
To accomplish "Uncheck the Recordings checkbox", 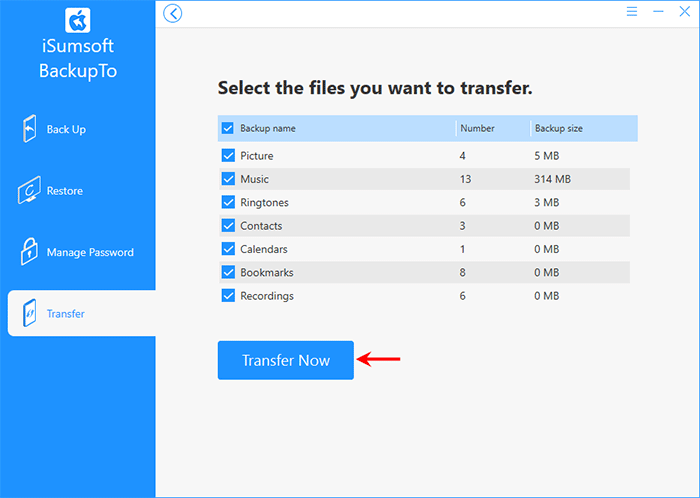I will point(228,295).
